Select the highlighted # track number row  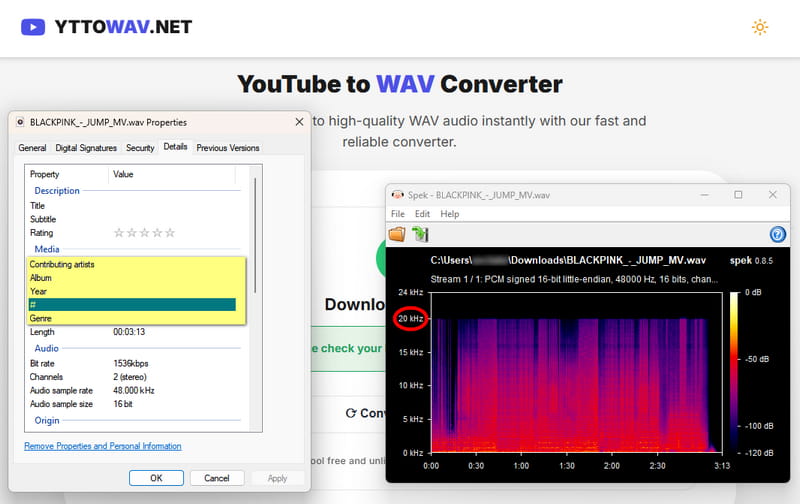132,305
